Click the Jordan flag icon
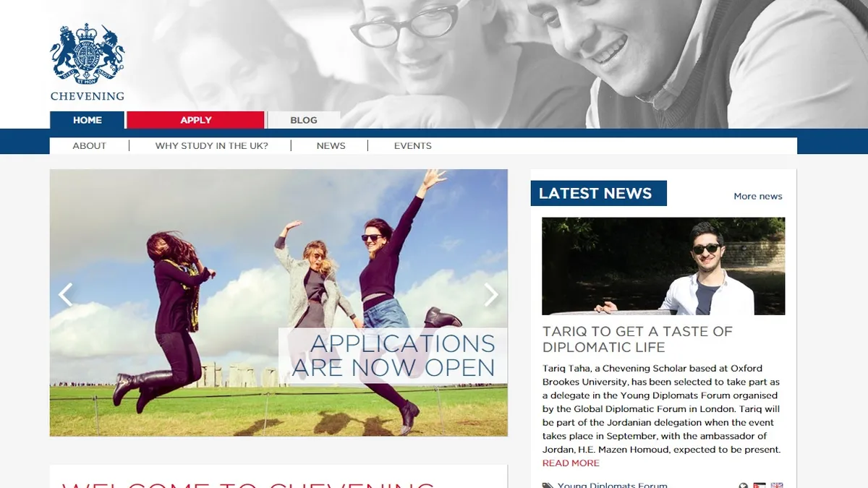Viewport: 868px width, 488px height. (x=759, y=486)
